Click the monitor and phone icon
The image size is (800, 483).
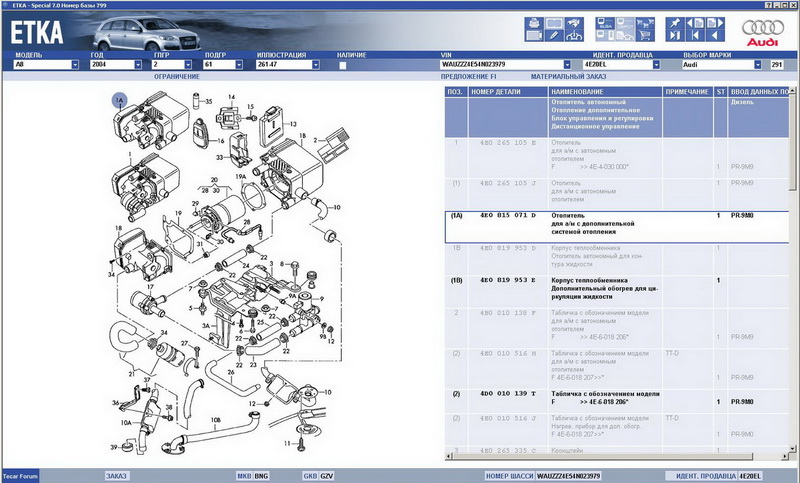[605, 35]
